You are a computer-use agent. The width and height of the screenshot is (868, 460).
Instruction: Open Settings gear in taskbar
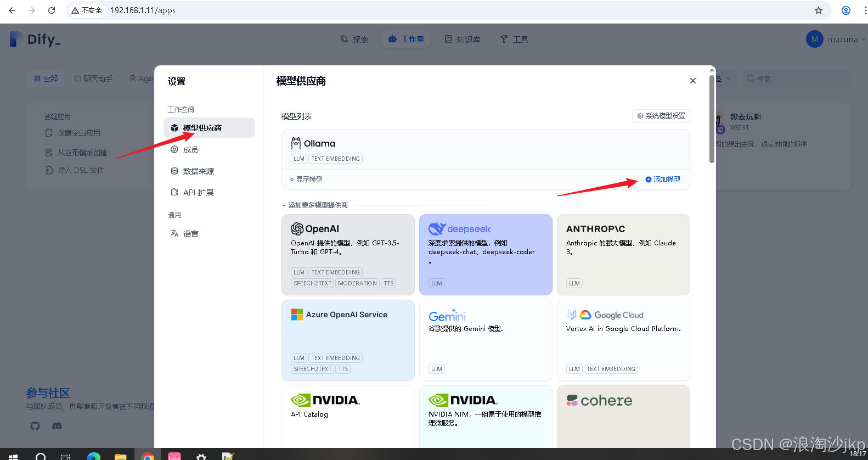(x=201, y=456)
